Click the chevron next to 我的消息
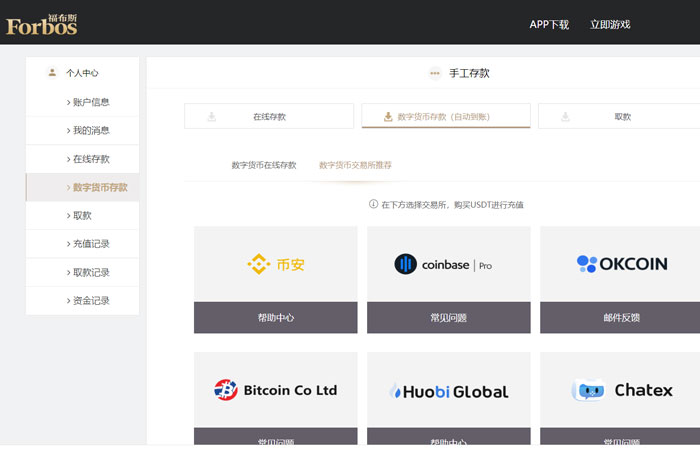700x453 pixels. pos(68,131)
